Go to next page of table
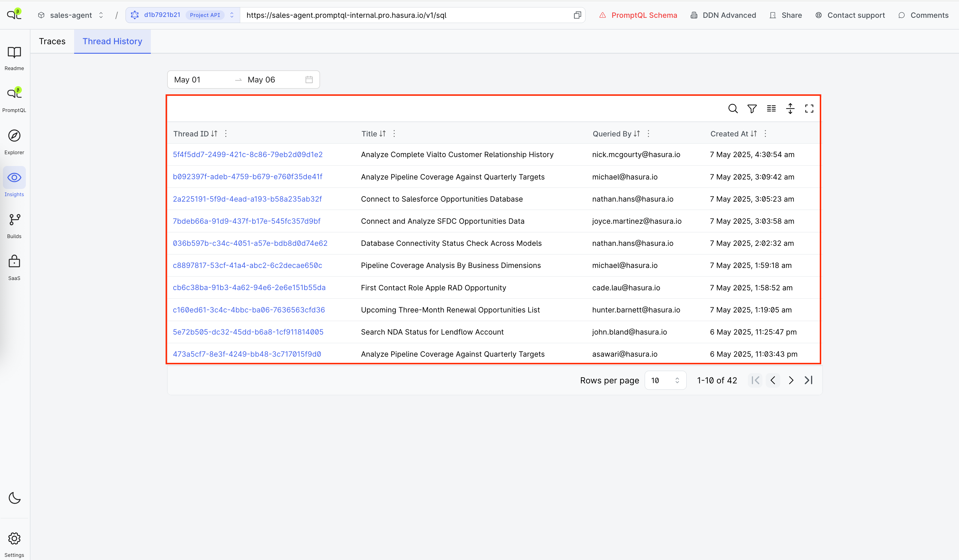The height and width of the screenshot is (560, 959). click(791, 380)
